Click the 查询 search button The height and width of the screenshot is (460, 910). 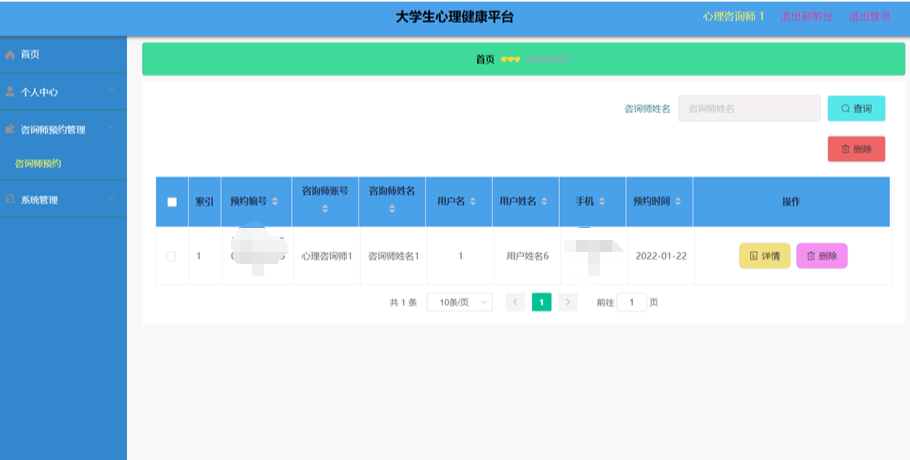pyautogui.click(x=856, y=108)
